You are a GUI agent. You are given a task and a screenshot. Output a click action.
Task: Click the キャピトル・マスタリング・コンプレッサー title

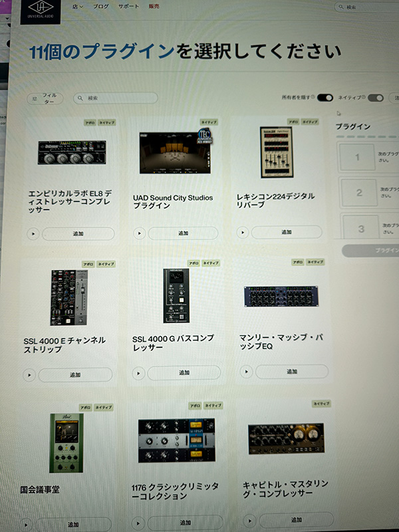coord(285,489)
